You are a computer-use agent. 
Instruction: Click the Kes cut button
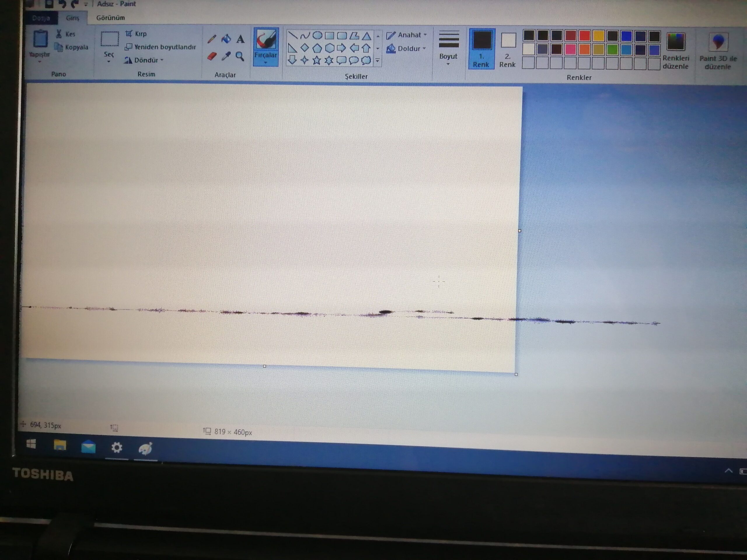coord(66,34)
